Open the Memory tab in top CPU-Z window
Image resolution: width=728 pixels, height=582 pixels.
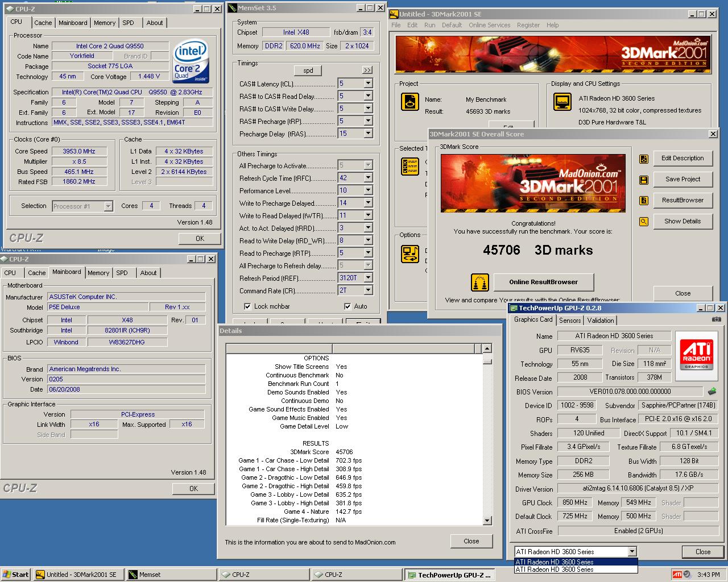click(105, 23)
